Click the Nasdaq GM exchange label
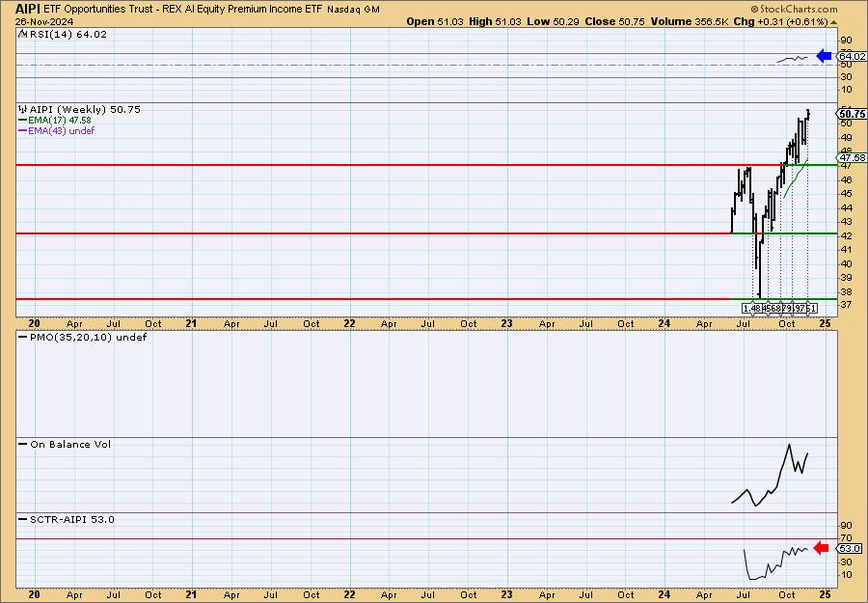Screen dimensions: 868x603 click(x=353, y=10)
